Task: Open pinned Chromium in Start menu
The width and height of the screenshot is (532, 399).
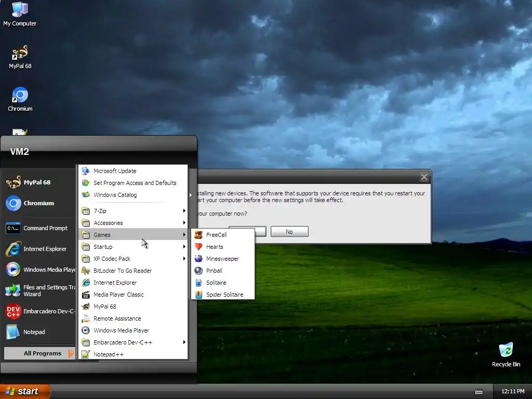Action: tap(39, 203)
